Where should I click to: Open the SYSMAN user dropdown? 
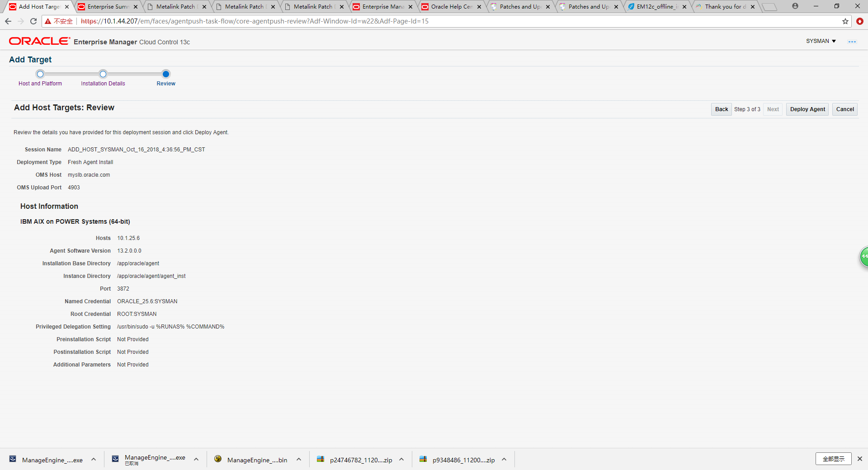click(821, 41)
